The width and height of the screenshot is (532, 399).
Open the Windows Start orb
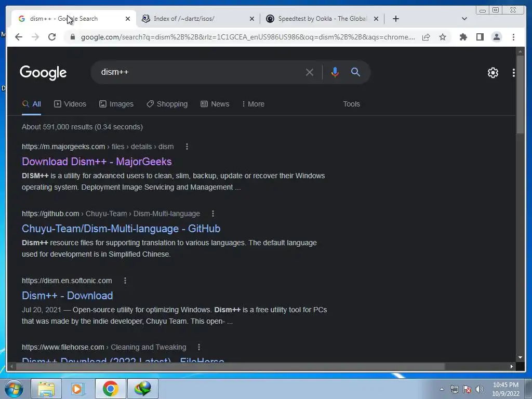[x=14, y=389]
